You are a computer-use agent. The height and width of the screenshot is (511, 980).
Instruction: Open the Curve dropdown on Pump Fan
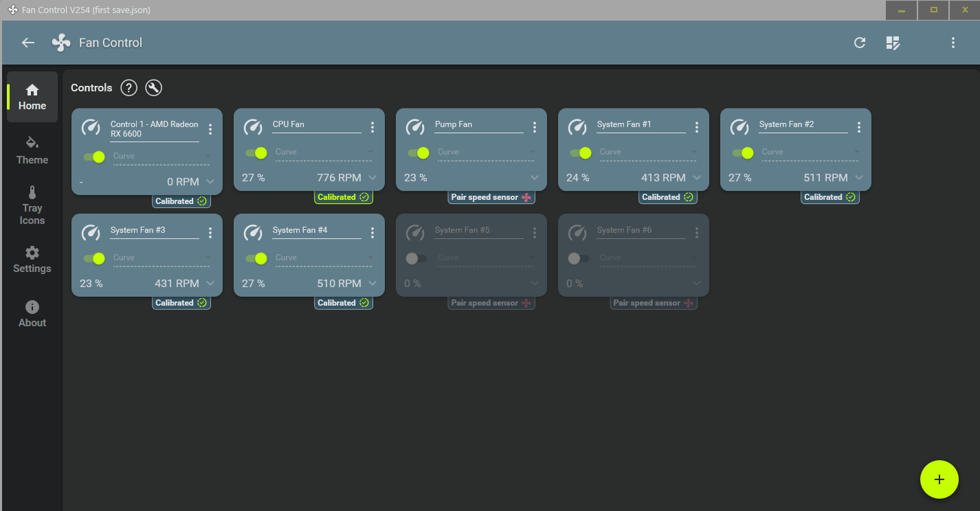(487, 152)
